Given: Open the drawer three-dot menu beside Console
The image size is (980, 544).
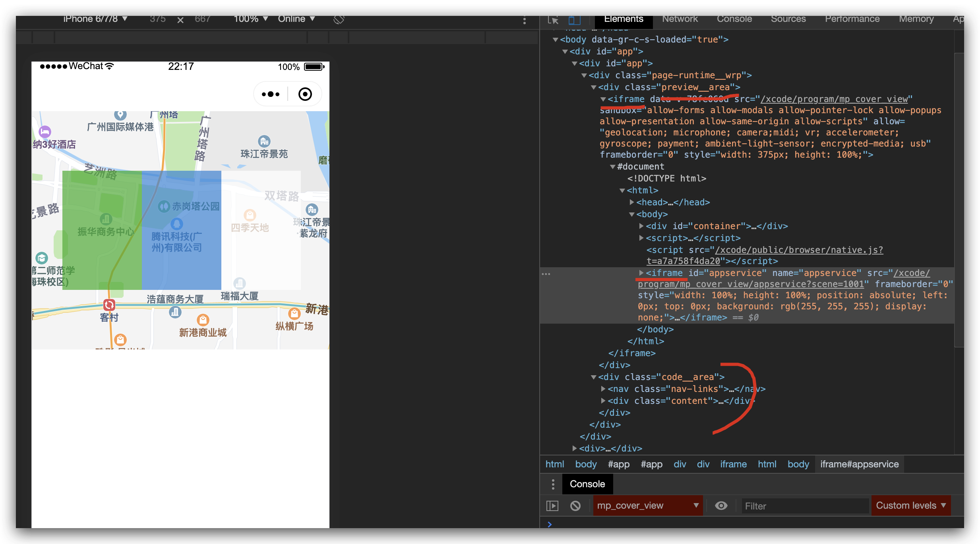Looking at the screenshot, I should 553,484.
